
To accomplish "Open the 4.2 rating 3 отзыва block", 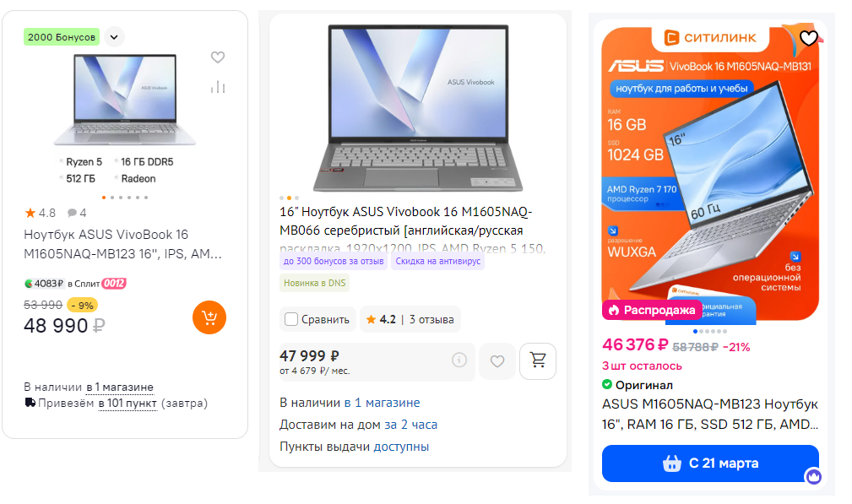I will 410,319.
